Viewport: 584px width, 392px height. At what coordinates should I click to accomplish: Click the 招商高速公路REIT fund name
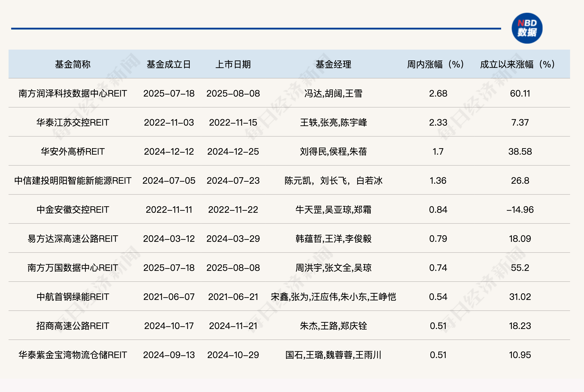[72, 326]
